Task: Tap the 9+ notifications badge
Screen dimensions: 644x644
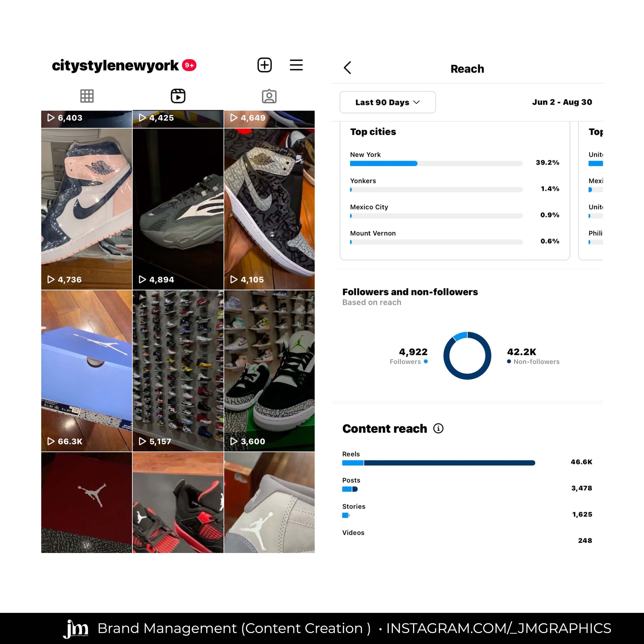Action: [189, 65]
